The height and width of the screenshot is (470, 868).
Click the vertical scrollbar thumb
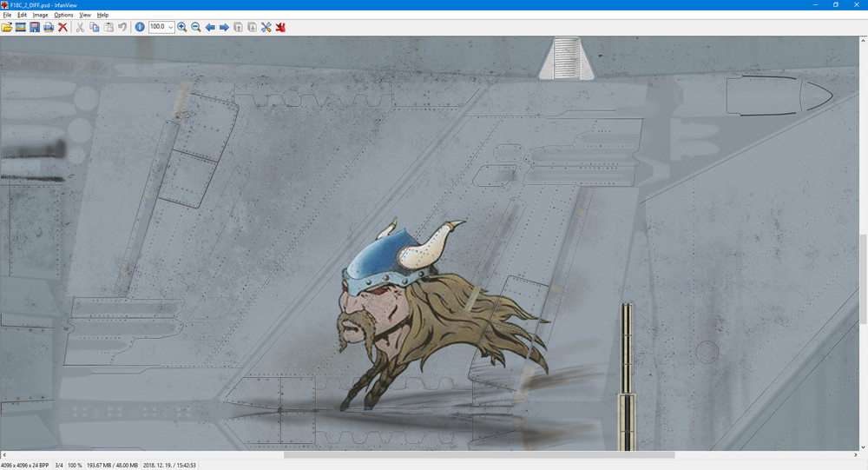click(863, 279)
